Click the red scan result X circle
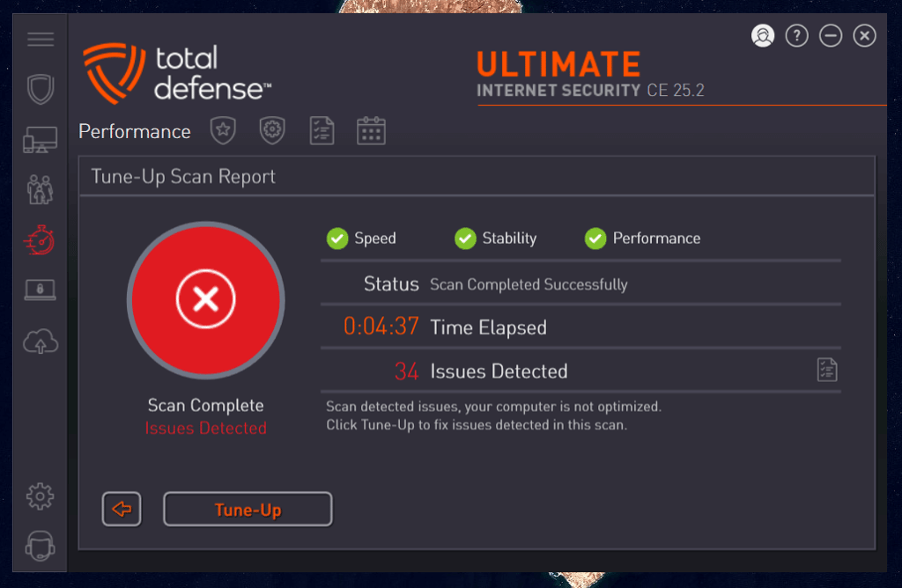Screen dimensions: 902x588 [206, 299]
